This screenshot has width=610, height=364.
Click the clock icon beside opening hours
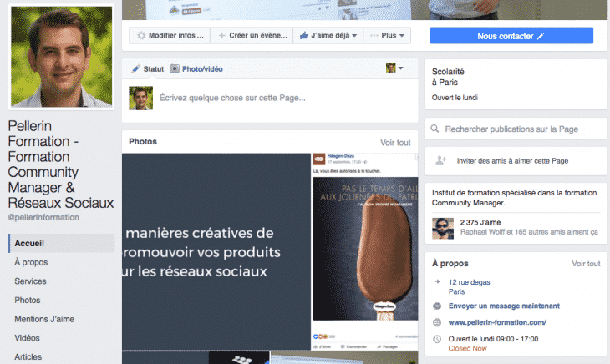(x=437, y=339)
